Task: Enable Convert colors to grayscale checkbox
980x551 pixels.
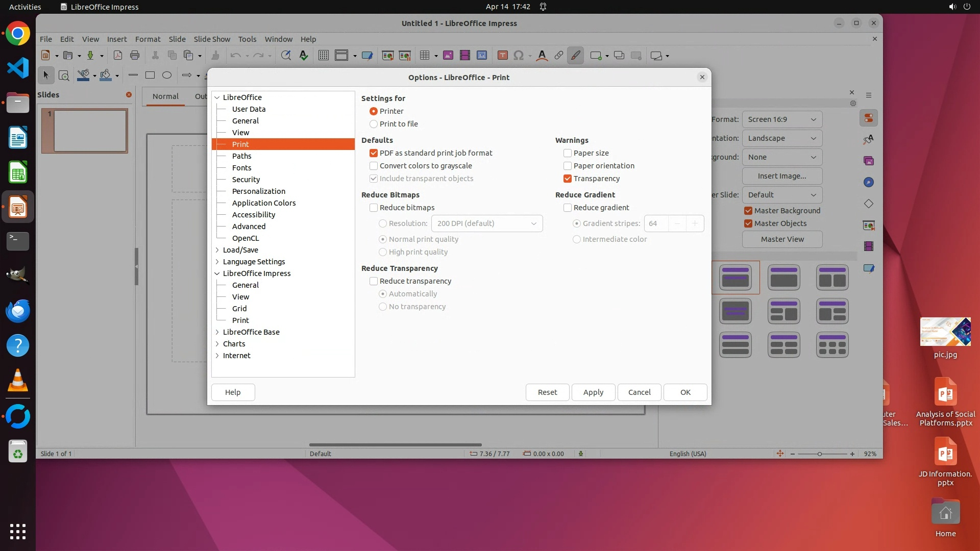Action: tap(374, 166)
